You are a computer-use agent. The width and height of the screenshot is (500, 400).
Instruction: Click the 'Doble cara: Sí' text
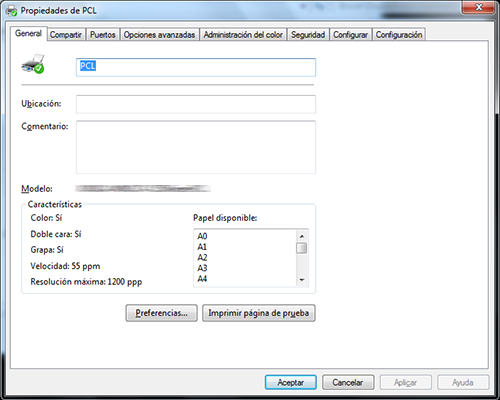56,234
